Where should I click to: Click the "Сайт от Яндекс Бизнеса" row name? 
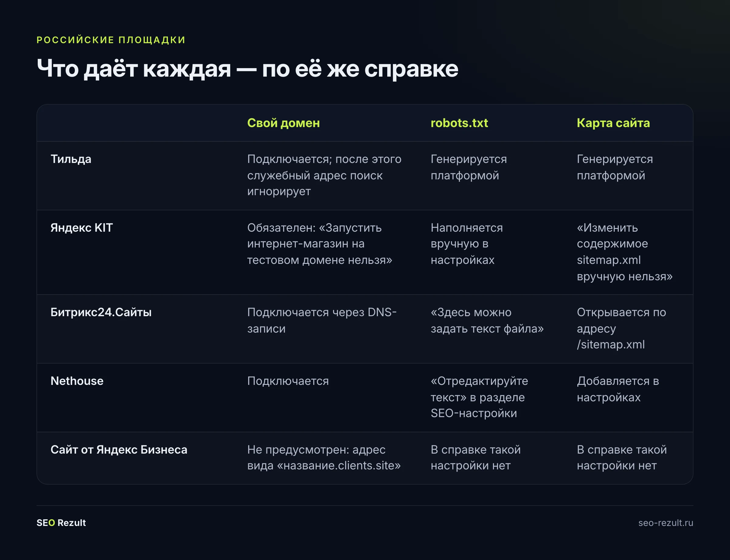(x=119, y=450)
